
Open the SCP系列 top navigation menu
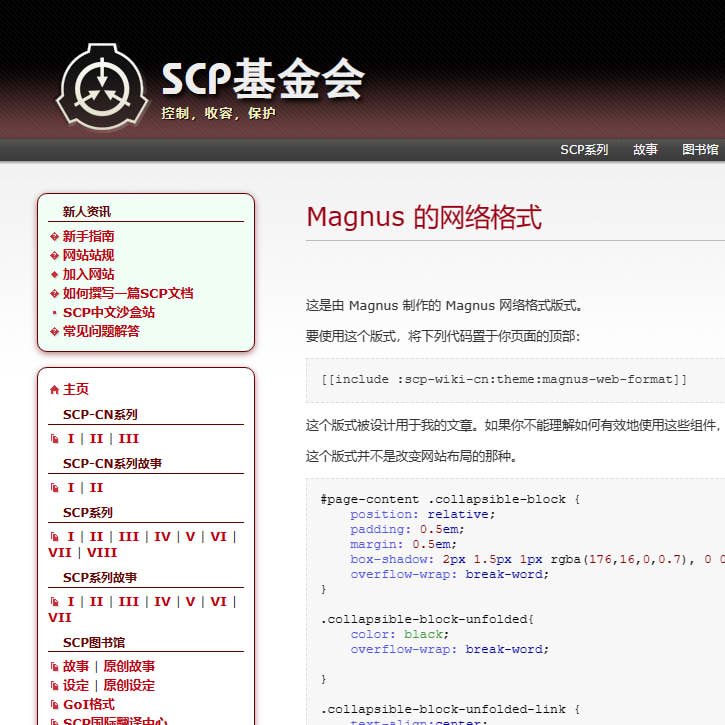(584, 150)
